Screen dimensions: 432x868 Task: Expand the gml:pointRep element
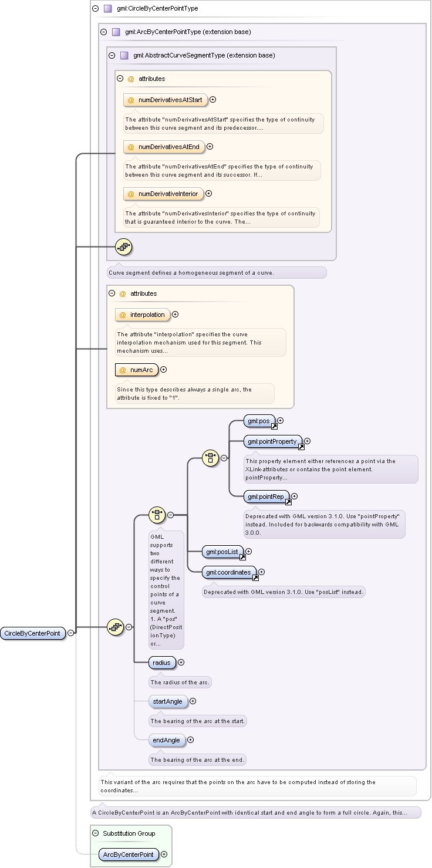(294, 497)
